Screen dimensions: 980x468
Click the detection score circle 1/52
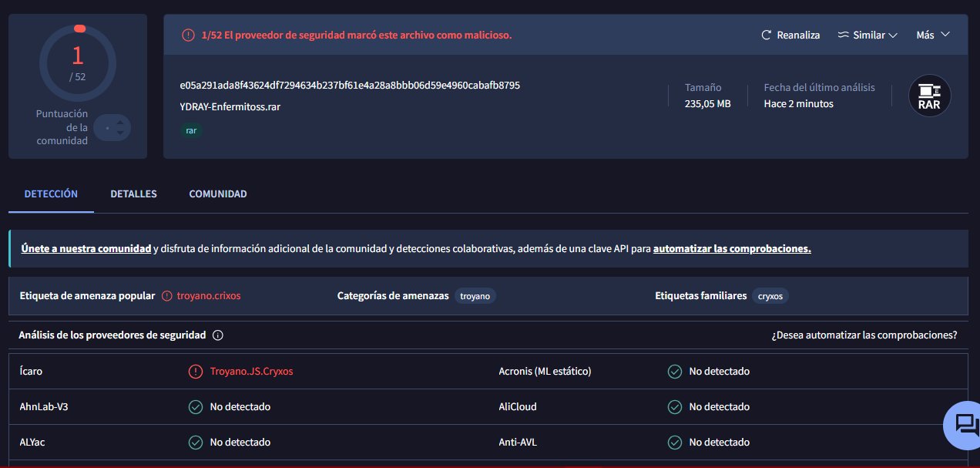(78, 63)
